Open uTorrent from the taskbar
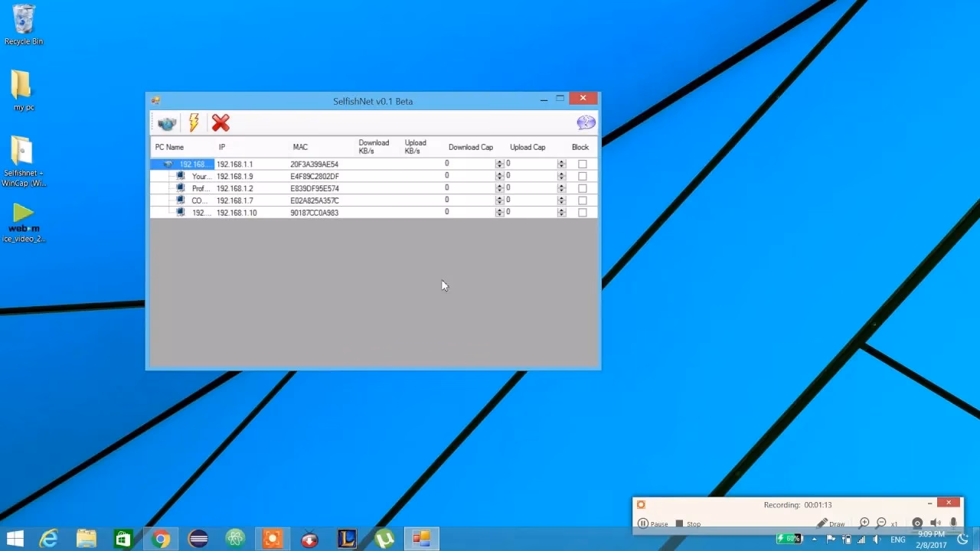The height and width of the screenshot is (551, 980). [x=384, y=539]
